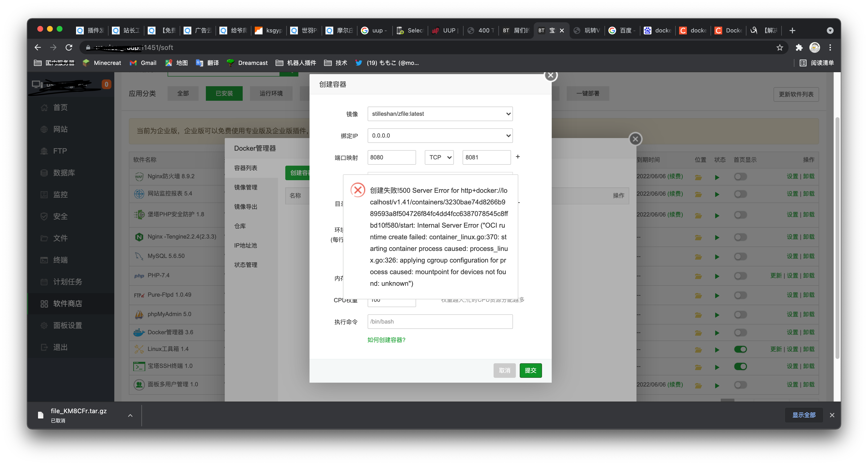Click the 执行命令 input field
The height and width of the screenshot is (465, 868).
tap(440, 321)
